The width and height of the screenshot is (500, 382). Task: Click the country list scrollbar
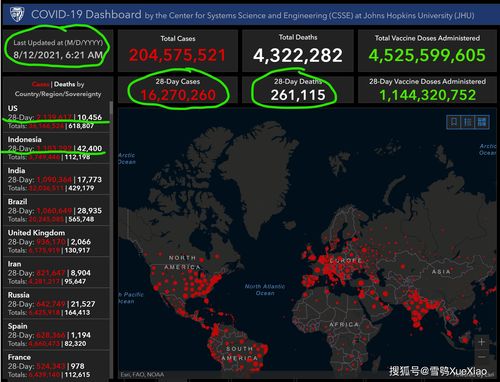click(x=111, y=240)
